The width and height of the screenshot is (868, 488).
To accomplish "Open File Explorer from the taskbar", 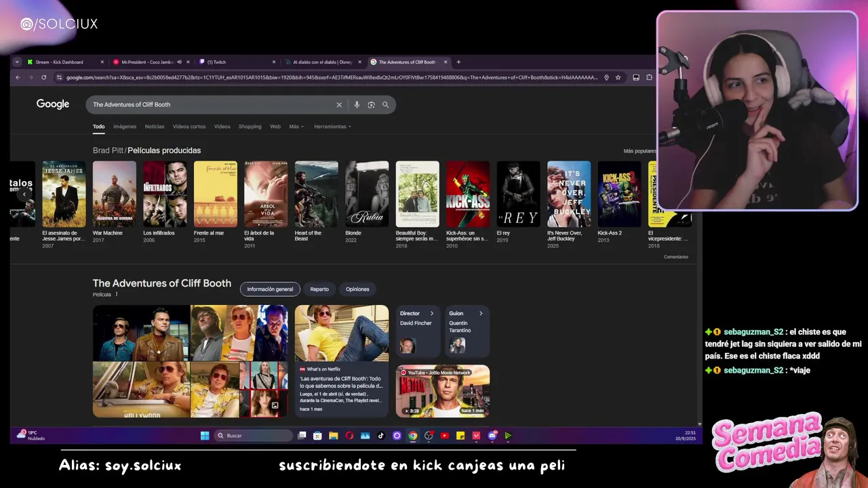I will tap(334, 436).
